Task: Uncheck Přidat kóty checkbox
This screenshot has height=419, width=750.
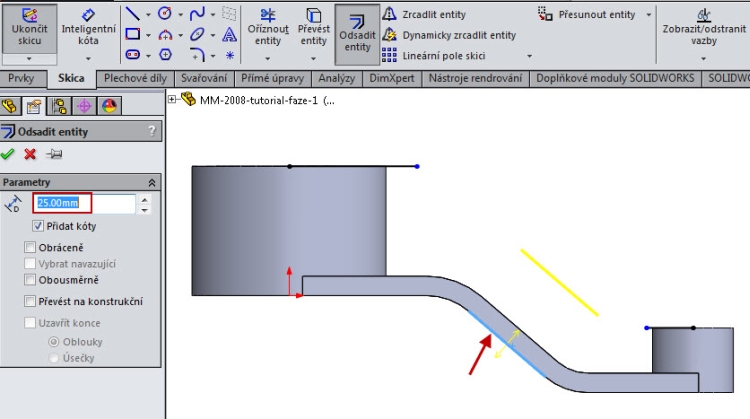Action: coord(38,226)
